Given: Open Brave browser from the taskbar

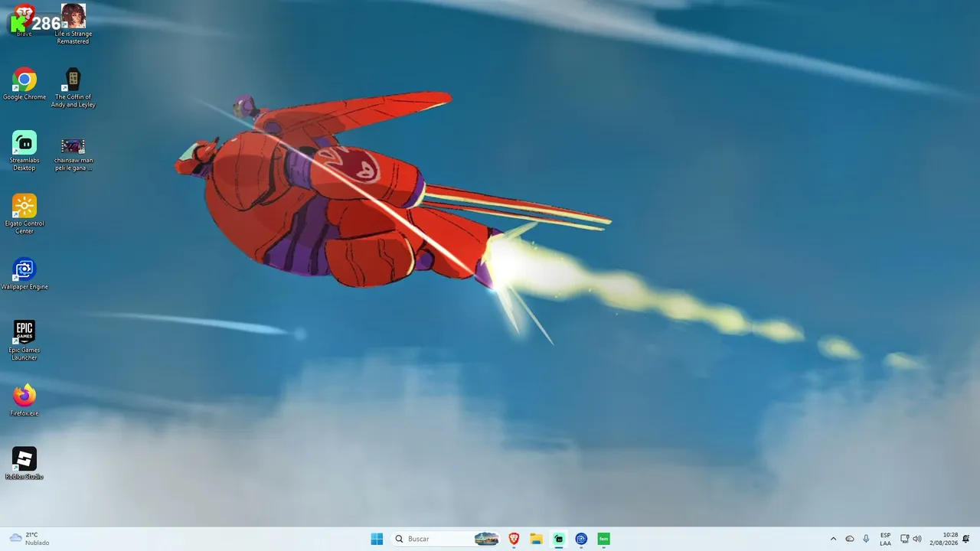Looking at the screenshot, I should click(x=514, y=539).
